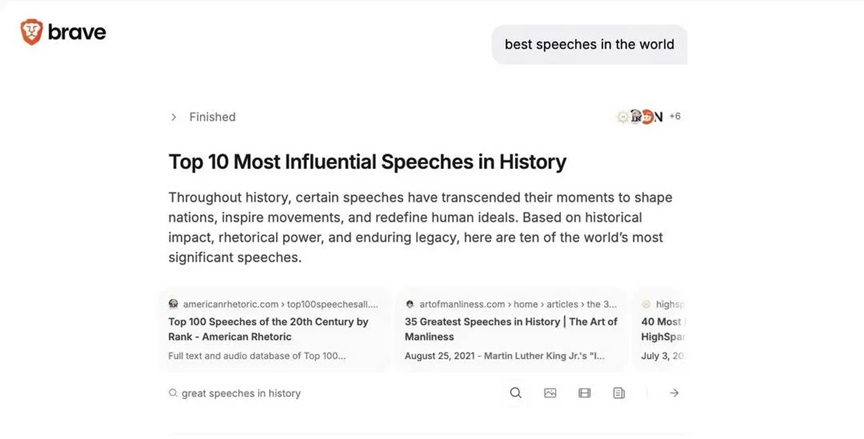This screenshot has width=864, height=439.
Task: Click the partially visible HighSpark result card
Action: click(661, 329)
